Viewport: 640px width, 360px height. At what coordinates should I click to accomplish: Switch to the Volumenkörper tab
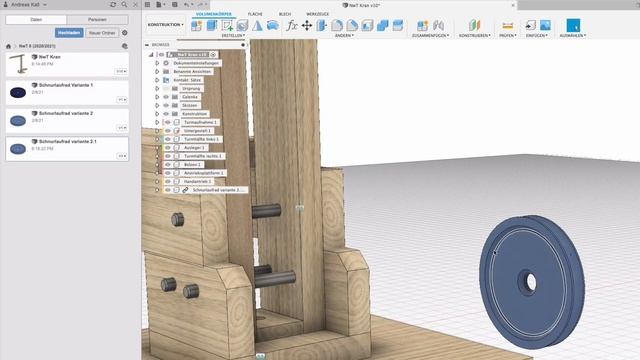213,14
